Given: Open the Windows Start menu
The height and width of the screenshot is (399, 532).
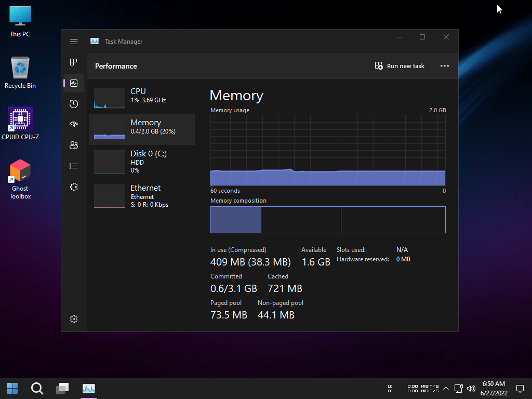Looking at the screenshot, I should pyautogui.click(x=12, y=388).
